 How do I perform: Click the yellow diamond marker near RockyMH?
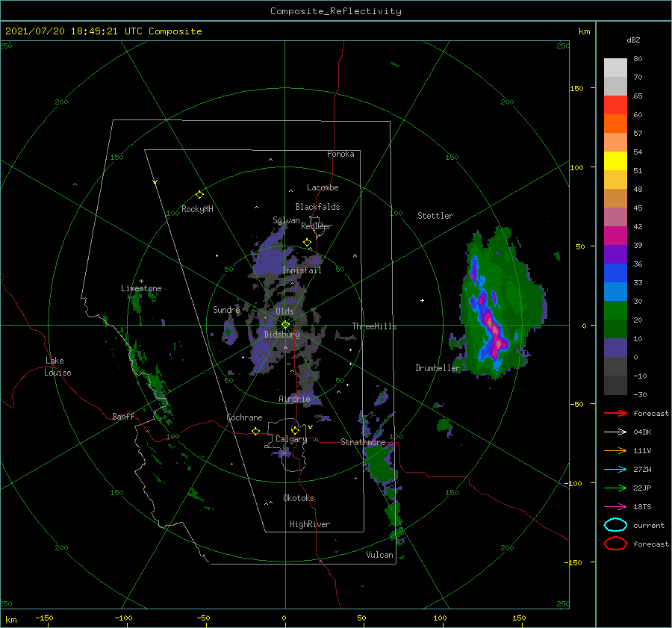pyautogui.click(x=199, y=195)
